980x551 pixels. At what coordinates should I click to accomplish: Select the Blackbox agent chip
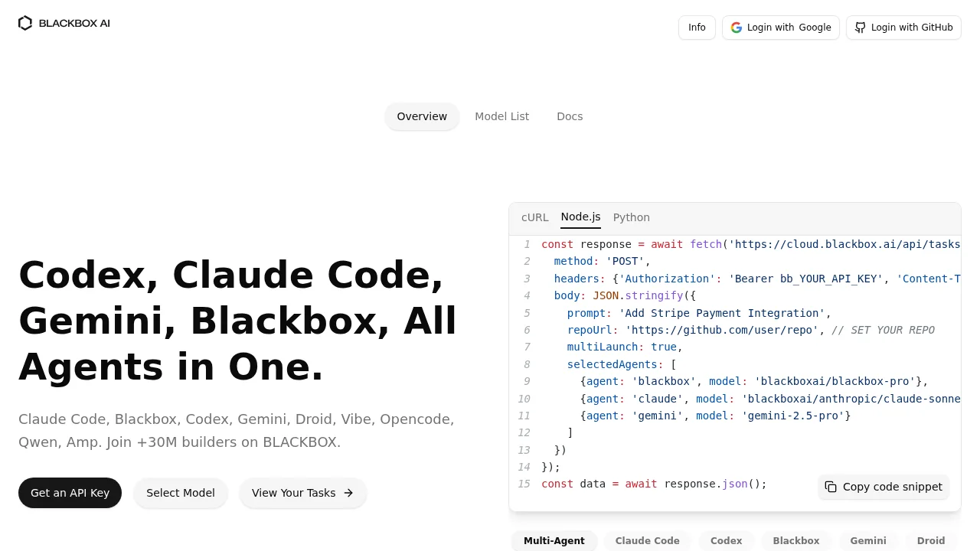coord(795,541)
